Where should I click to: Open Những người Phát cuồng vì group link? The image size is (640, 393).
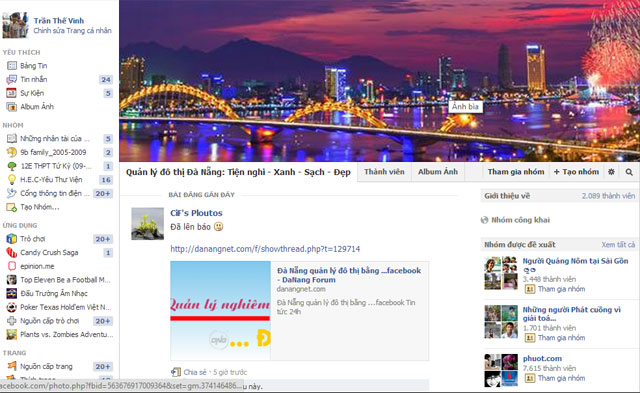coord(571,314)
